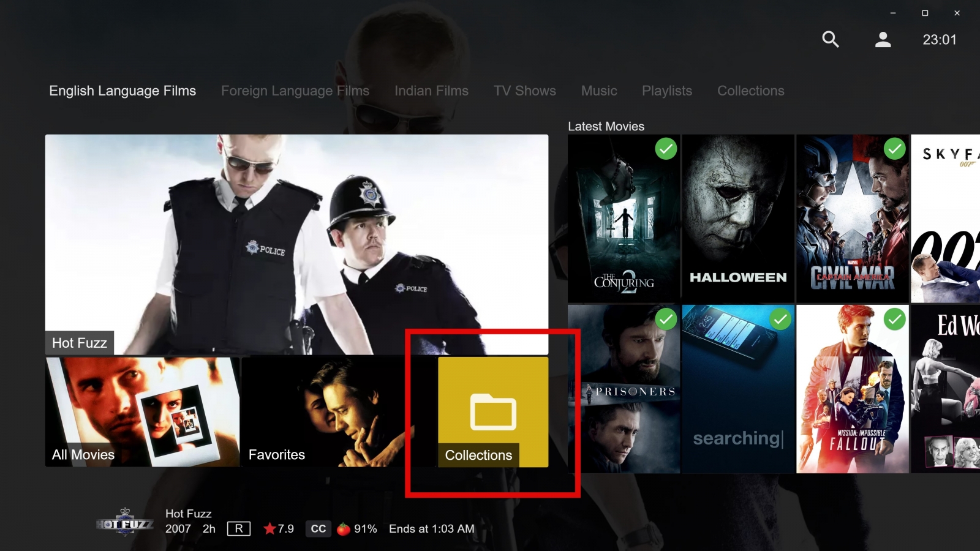Open Captain America Civil War poster

(853, 219)
